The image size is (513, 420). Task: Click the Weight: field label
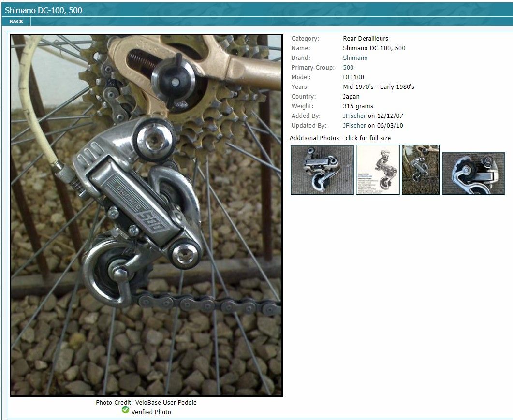point(302,106)
